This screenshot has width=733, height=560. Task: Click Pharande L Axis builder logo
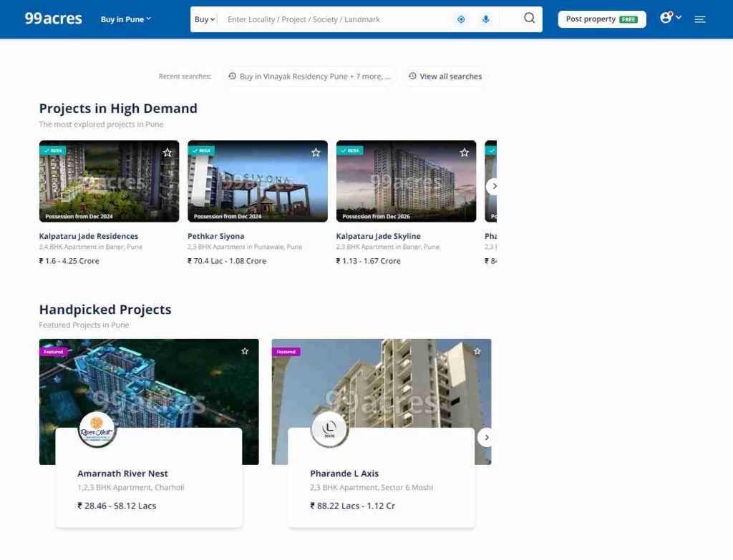click(x=329, y=430)
